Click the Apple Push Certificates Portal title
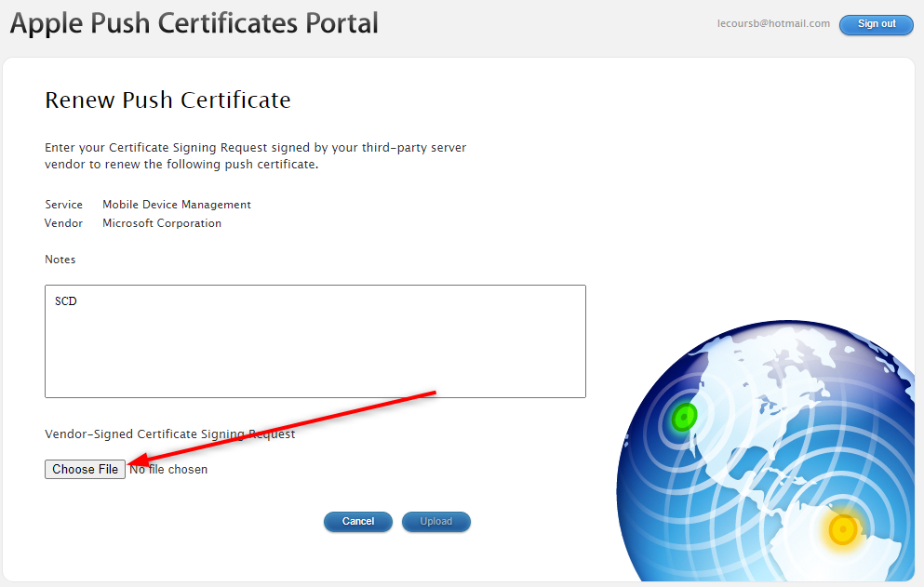The height and width of the screenshot is (587, 924). (x=194, y=23)
